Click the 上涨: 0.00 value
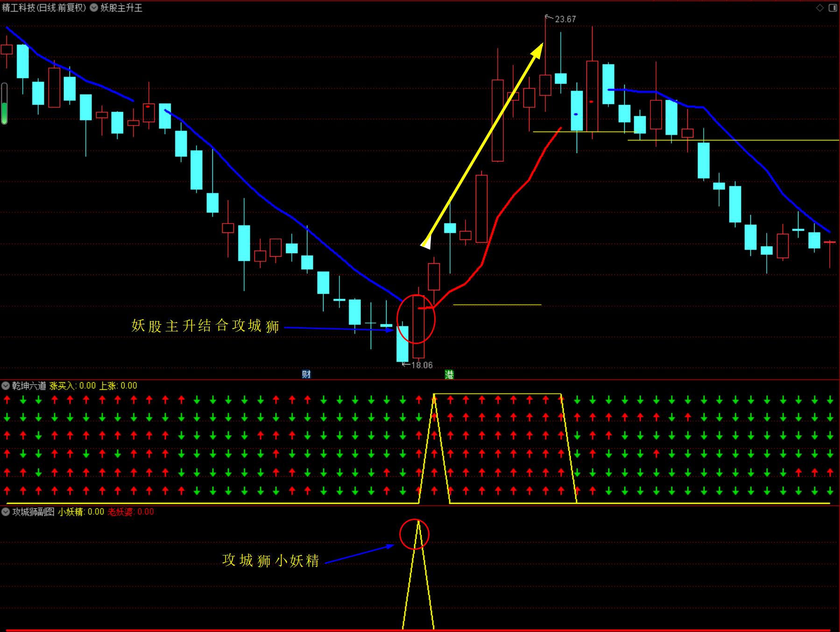 click(118, 386)
